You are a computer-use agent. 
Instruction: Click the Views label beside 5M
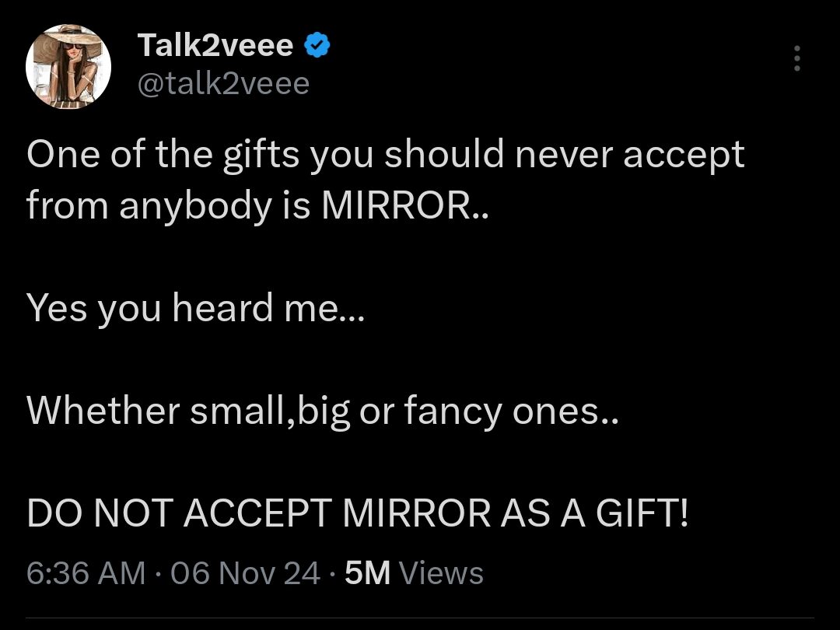coord(442,572)
